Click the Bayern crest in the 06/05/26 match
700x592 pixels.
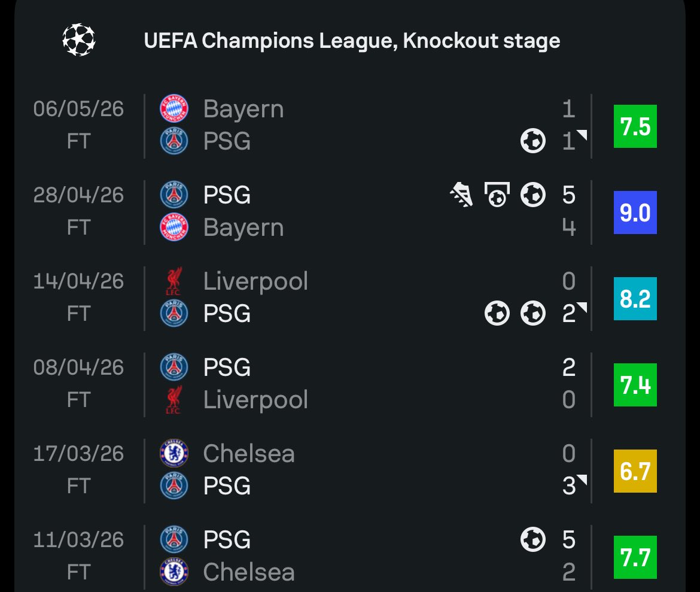pos(174,108)
